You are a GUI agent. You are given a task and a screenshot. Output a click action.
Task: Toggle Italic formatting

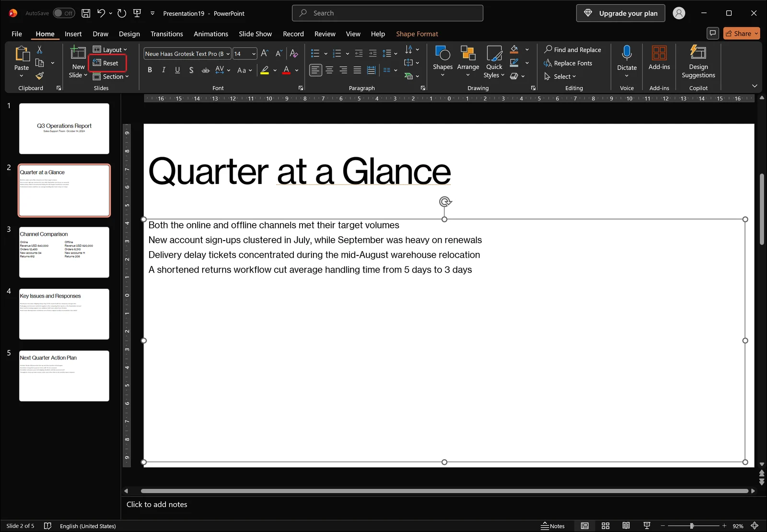[163, 70]
